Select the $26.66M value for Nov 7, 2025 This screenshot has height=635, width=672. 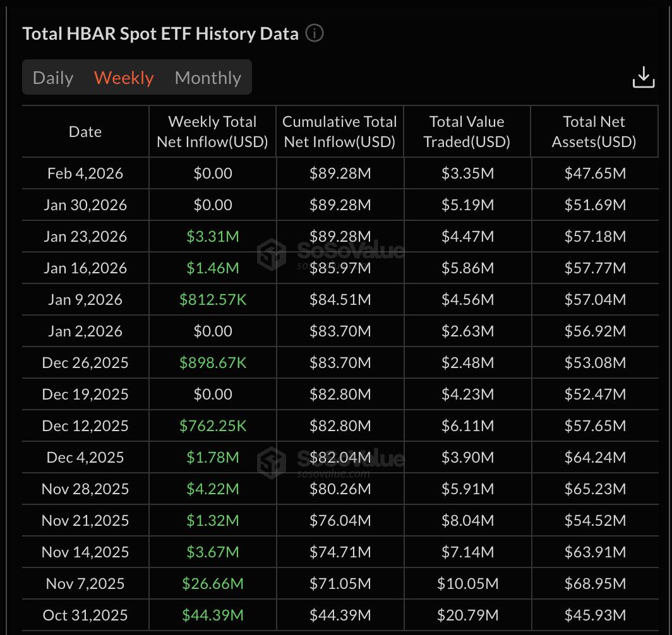pyautogui.click(x=212, y=583)
